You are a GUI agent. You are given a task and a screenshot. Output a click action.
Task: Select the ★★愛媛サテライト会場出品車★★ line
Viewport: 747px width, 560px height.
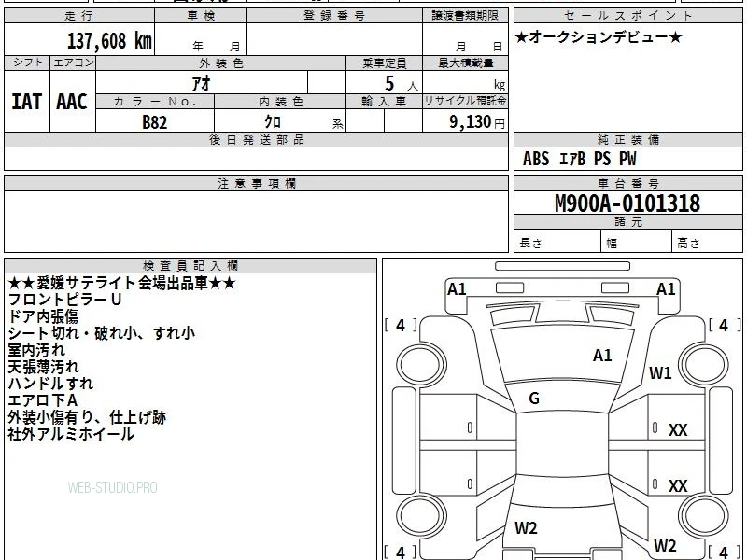point(122,284)
